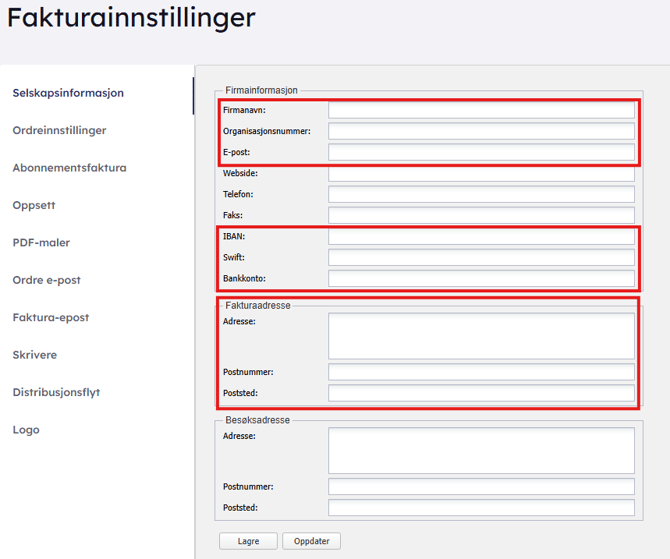670x559 pixels.
Task: Select Abonnementsfaktura from the sidebar
Action: [69, 168]
